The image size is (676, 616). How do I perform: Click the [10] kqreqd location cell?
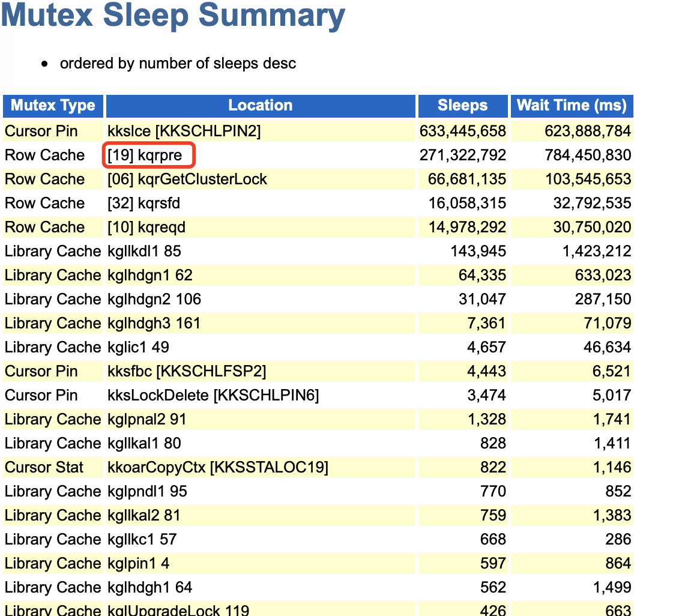tap(146, 227)
